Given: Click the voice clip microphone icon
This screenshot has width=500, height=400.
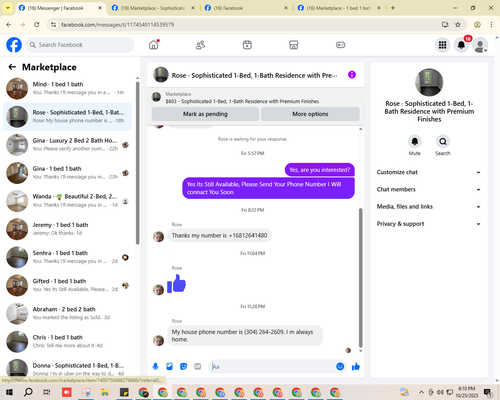Looking at the screenshot, I should (155, 367).
